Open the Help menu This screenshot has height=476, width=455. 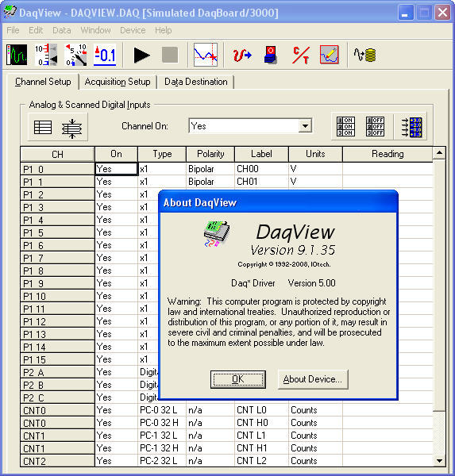(x=164, y=30)
